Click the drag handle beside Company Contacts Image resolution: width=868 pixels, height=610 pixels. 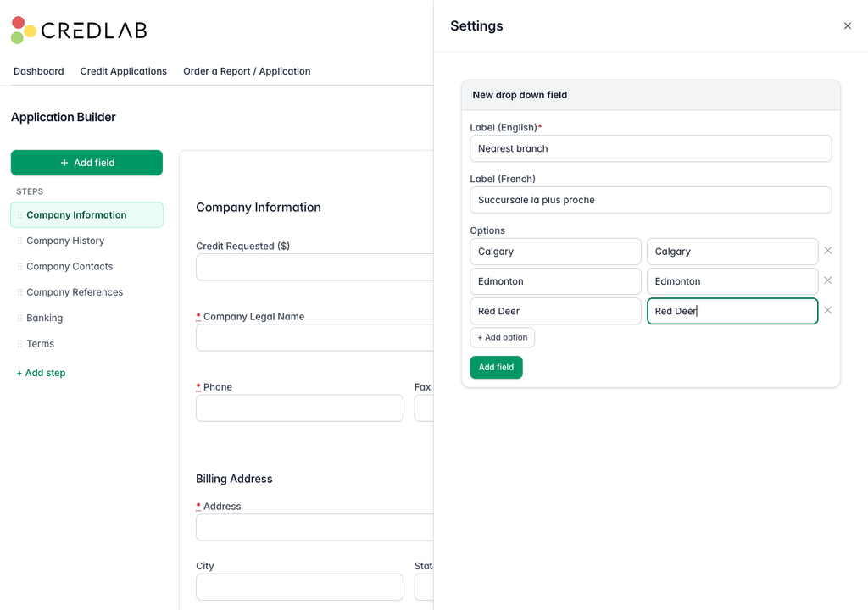click(x=20, y=266)
